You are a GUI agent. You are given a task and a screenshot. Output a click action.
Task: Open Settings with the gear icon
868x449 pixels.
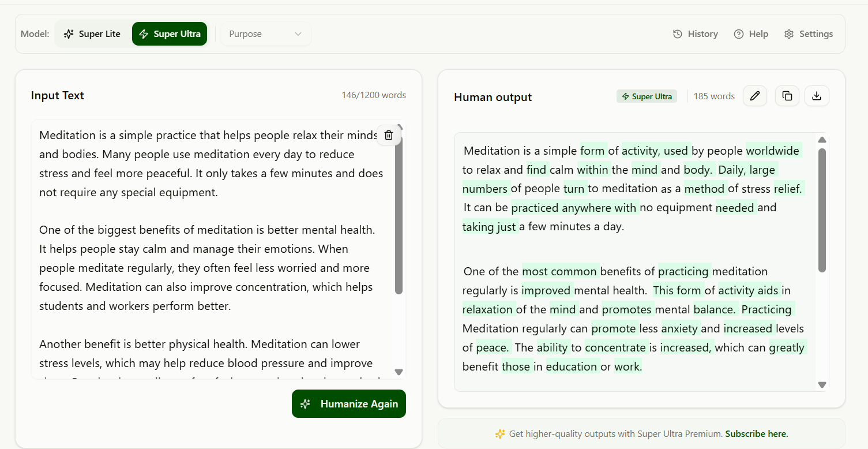809,34
